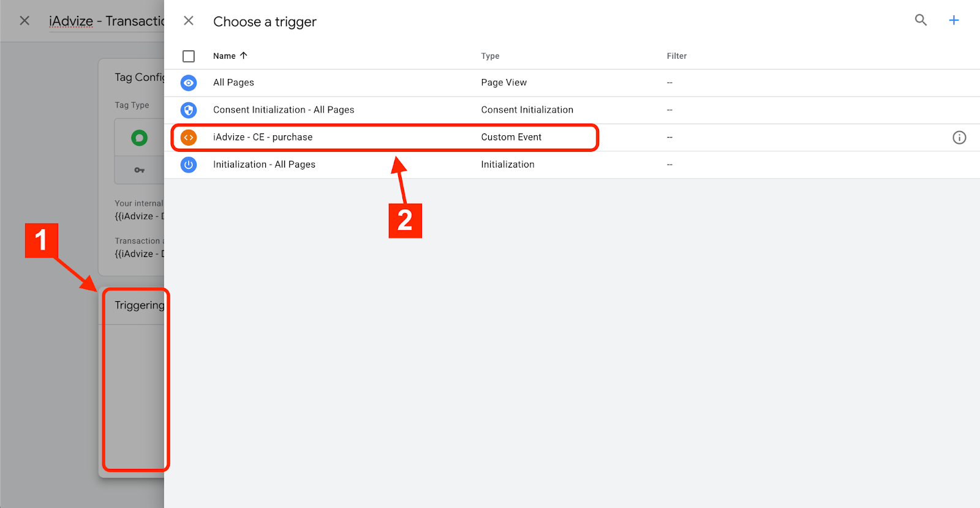Select the All Pages trigger
The image size is (980, 508).
(x=233, y=83)
